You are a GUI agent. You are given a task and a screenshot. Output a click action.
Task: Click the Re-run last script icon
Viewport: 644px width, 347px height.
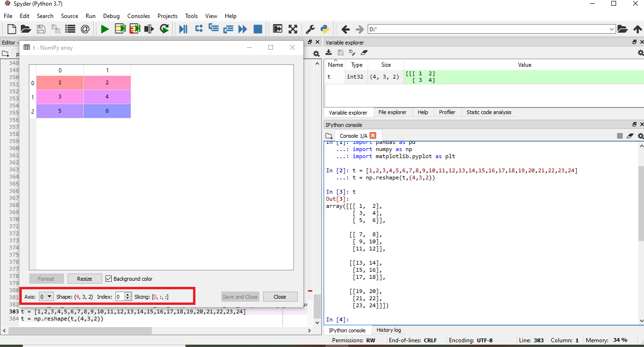[x=164, y=29]
